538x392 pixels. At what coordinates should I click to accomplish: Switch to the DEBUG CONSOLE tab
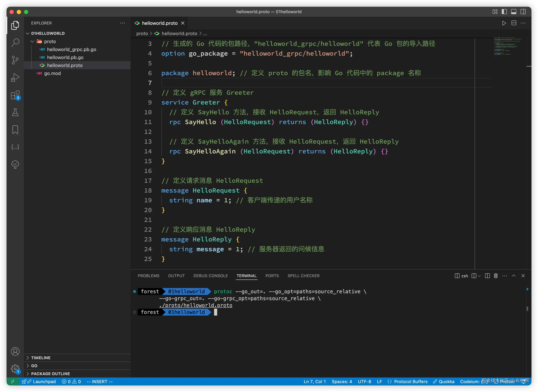(210, 276)
